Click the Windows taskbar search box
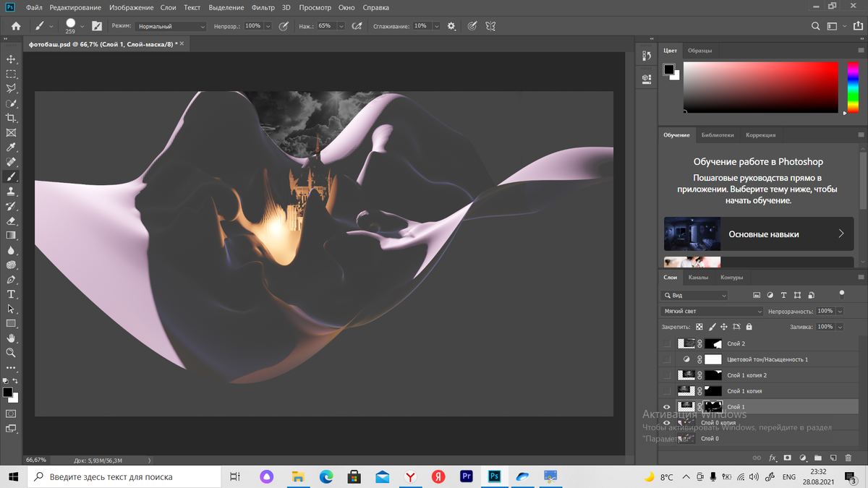Screen dimensions: 868x488 [x=124, y=476]
